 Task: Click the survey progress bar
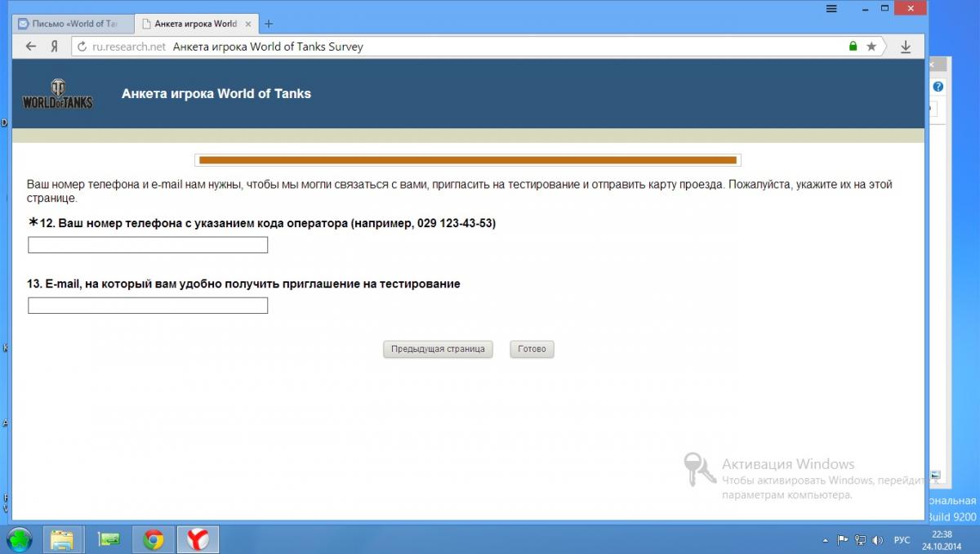tap(468, 160)
